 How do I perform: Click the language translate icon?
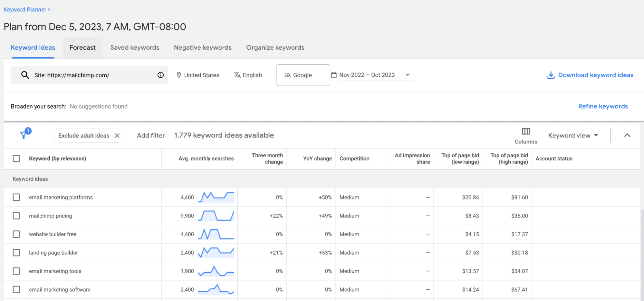pyautogui.click(x=237, y=75)
